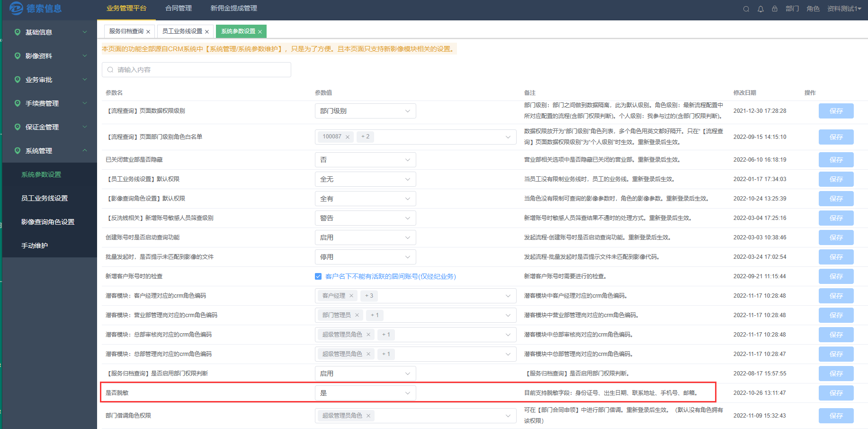Open 资料测试1 user dropdown
Image resolution: width=868 pixels, height=429 pixels.
pyautogui.click(x=844, y=9)
